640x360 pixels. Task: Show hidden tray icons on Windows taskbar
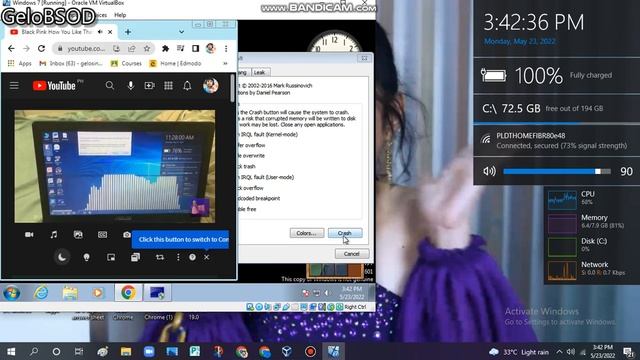(559, 352)
